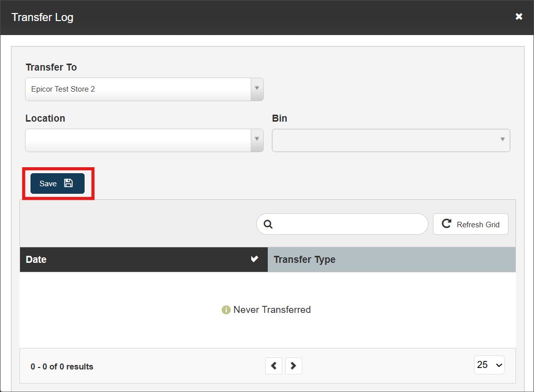534x392 pixels.
Task: Toggle the Date column sort chevron
Action: pyautogui.click(x=255, y=259)
